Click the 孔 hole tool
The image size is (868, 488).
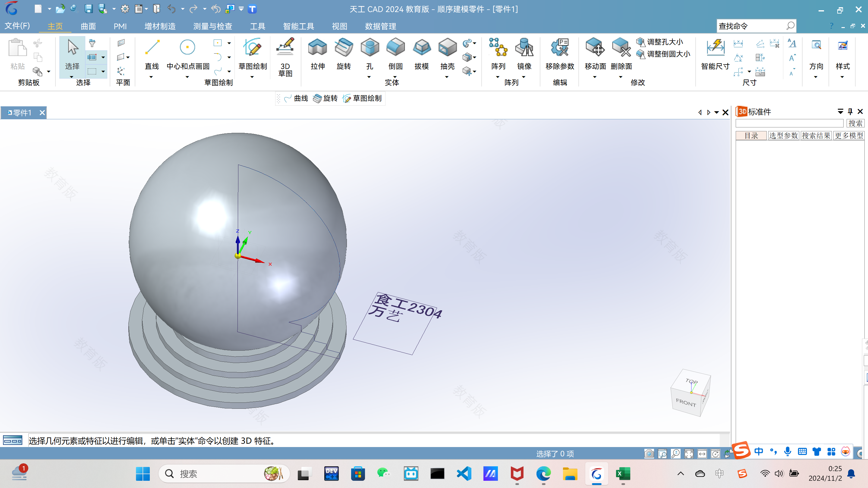tap(369, 54)
